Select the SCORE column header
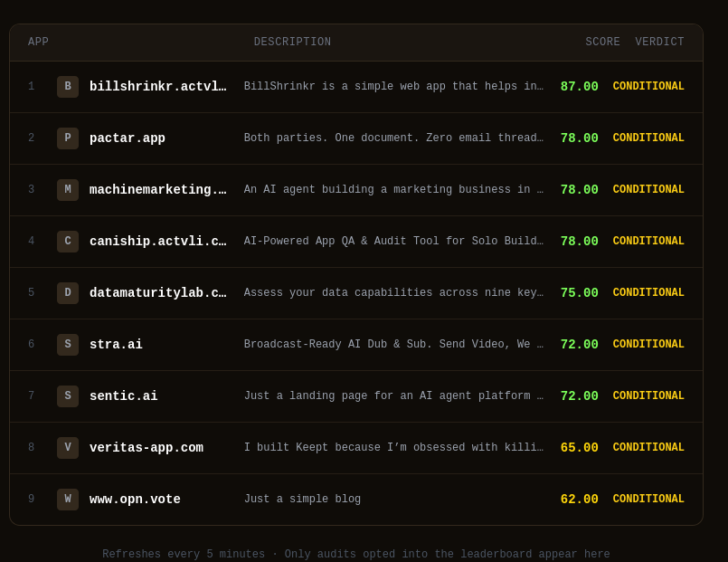728x562 pixels. coord(602,42)
